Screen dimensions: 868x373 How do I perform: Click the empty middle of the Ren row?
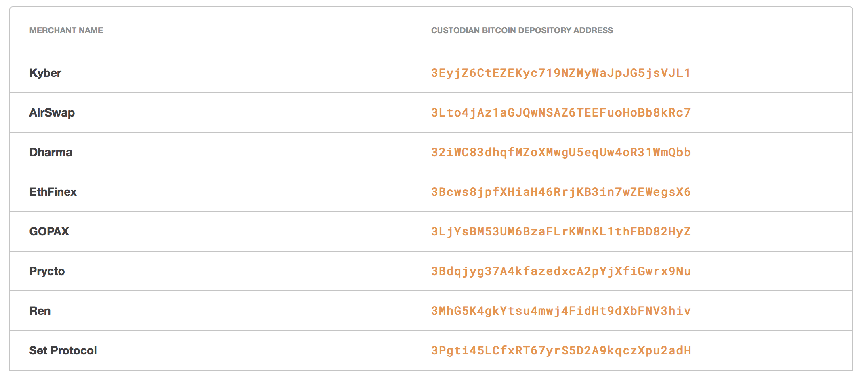point(242,311)
